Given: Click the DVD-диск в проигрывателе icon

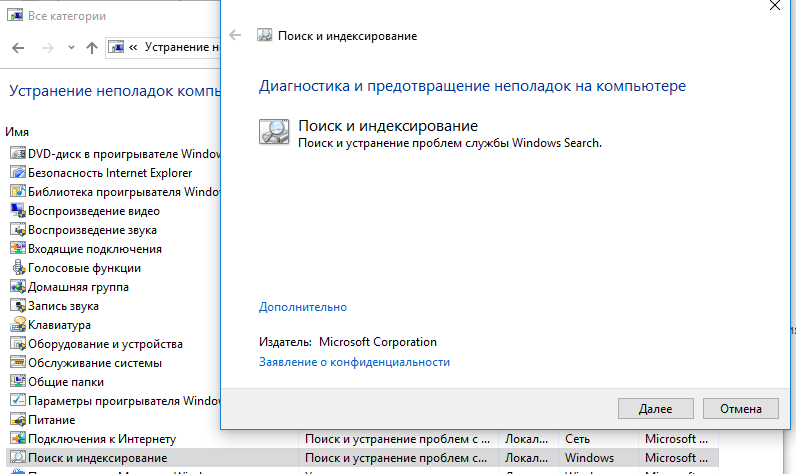Looking at the screenshot, I should [18, 153].
